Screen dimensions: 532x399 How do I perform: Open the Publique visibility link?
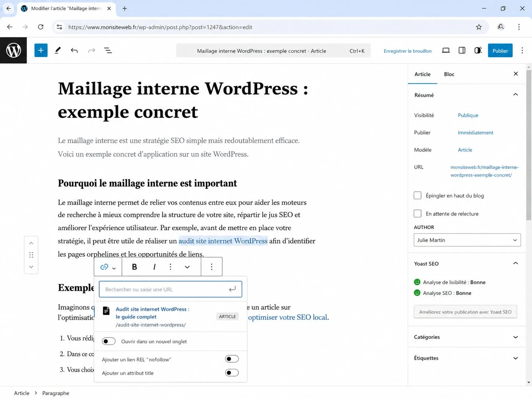(468, 115)
